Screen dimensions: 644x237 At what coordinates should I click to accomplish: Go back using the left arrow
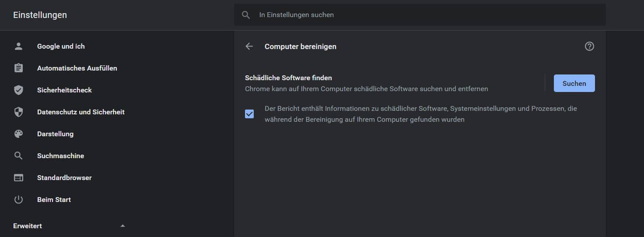[249, 46]
